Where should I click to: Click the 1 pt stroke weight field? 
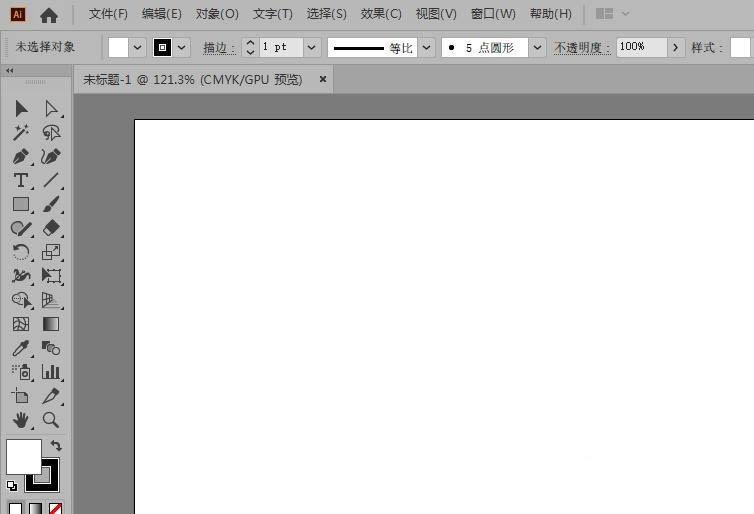(281, 48)
